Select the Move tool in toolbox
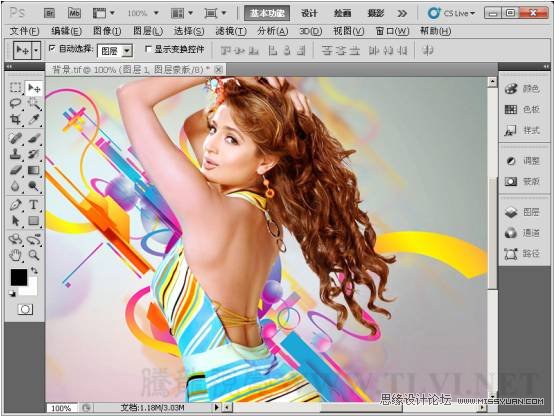The image size is (554, 416). 34,88
